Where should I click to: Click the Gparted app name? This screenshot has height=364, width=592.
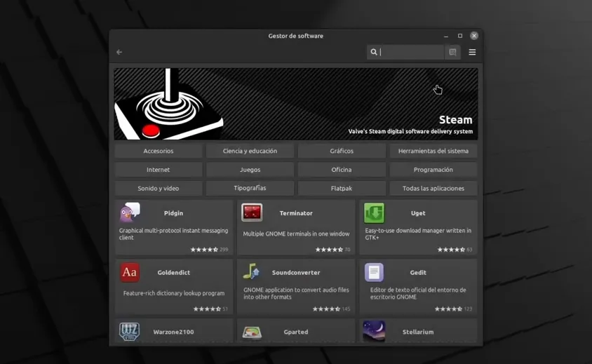[296, 332]
